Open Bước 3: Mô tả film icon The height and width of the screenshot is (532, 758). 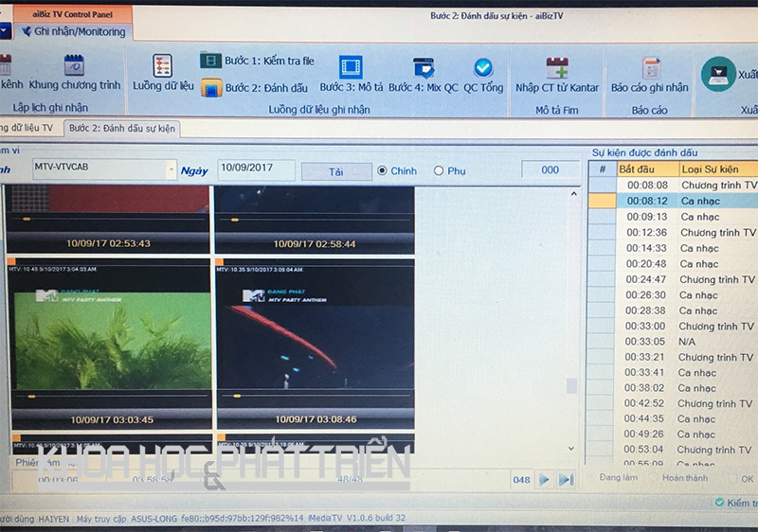(x=351, y=67)
